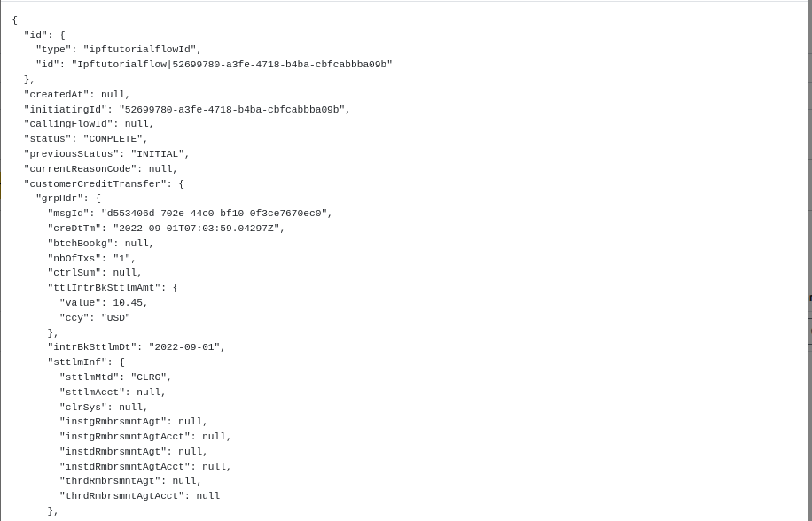Click the value 10.45 amount
The height and width of the screenshot is (521, 812).
click(x=127, y=303)
